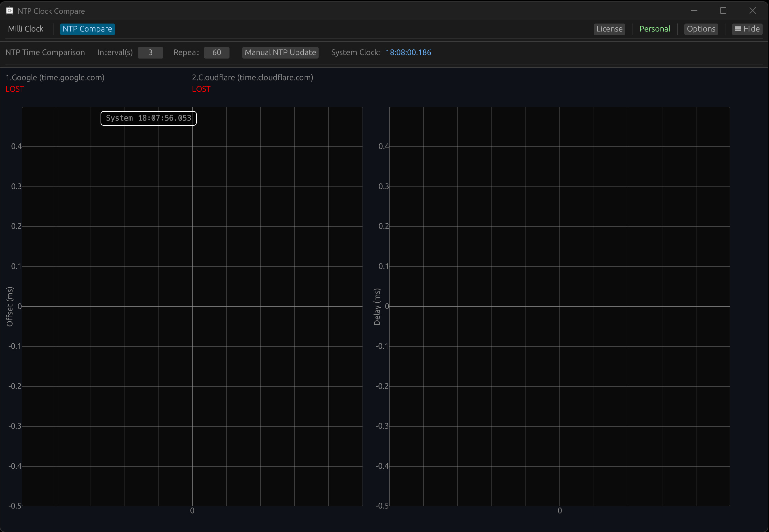Click the Cloudflare time.cloudflare.com server label
This screenshot has height=532, width=769.
(x=252, y=78)
